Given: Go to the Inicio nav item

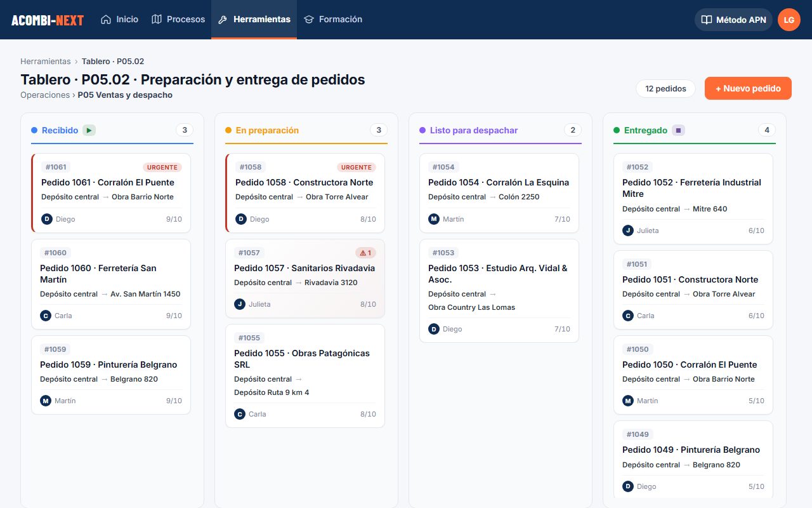Looking at the screenshot, I should (x=119, y=20).
